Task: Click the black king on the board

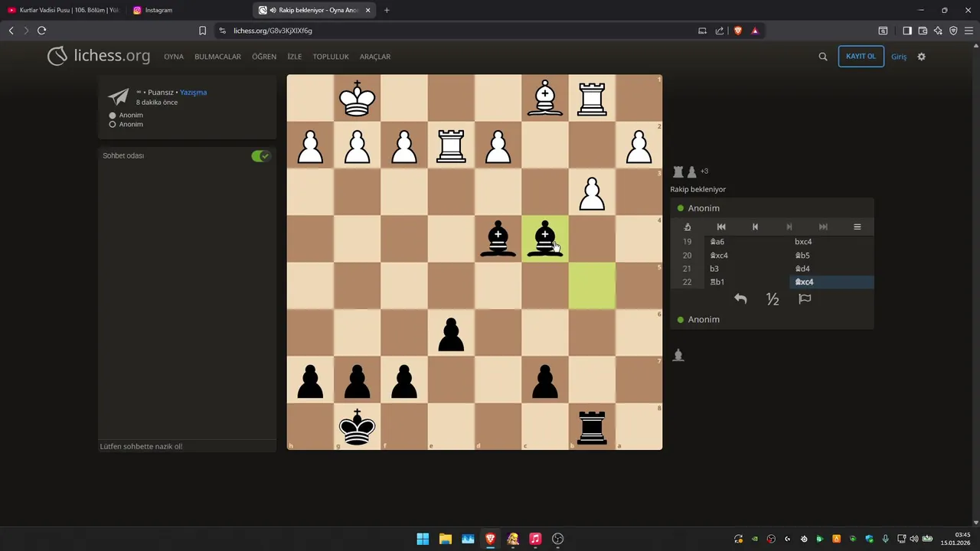Action: (x=357, y=427)
